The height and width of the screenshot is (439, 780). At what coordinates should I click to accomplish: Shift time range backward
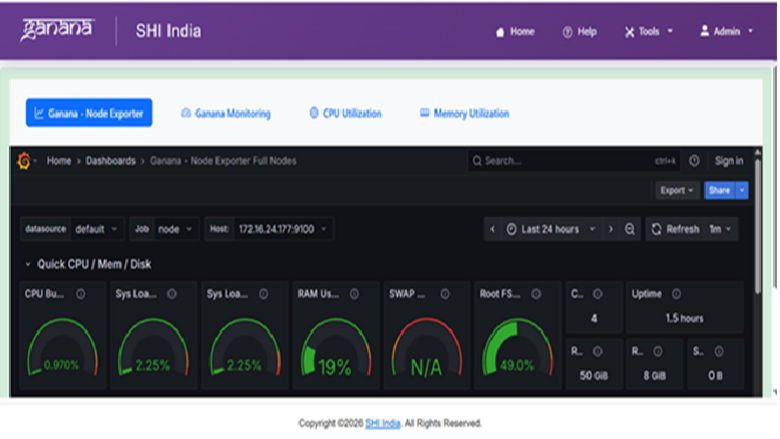[x=492, y=229]
